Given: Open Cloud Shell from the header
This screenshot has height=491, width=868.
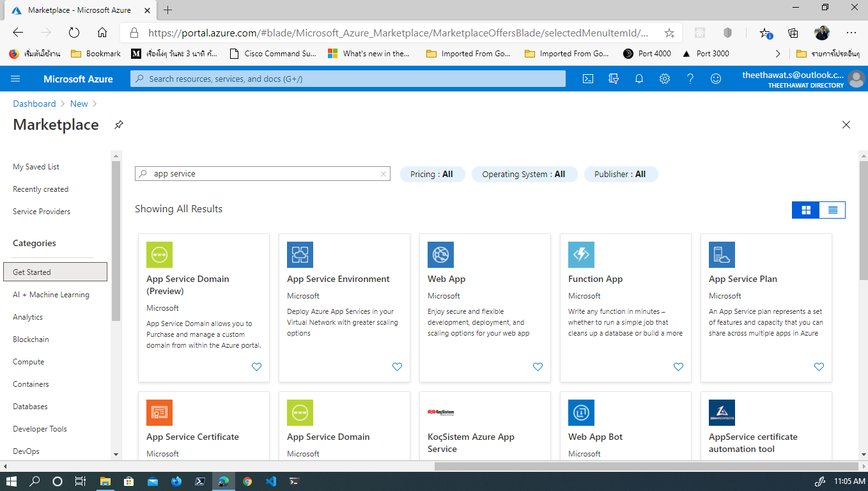Looking at the screenshot, I should pos(588,79).
